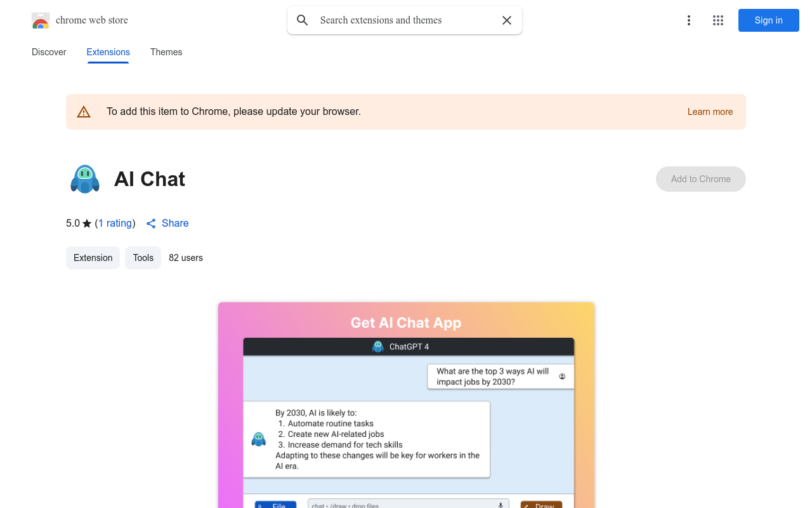Open the 1 rating link
812x508 pixels.
(115, 224)
